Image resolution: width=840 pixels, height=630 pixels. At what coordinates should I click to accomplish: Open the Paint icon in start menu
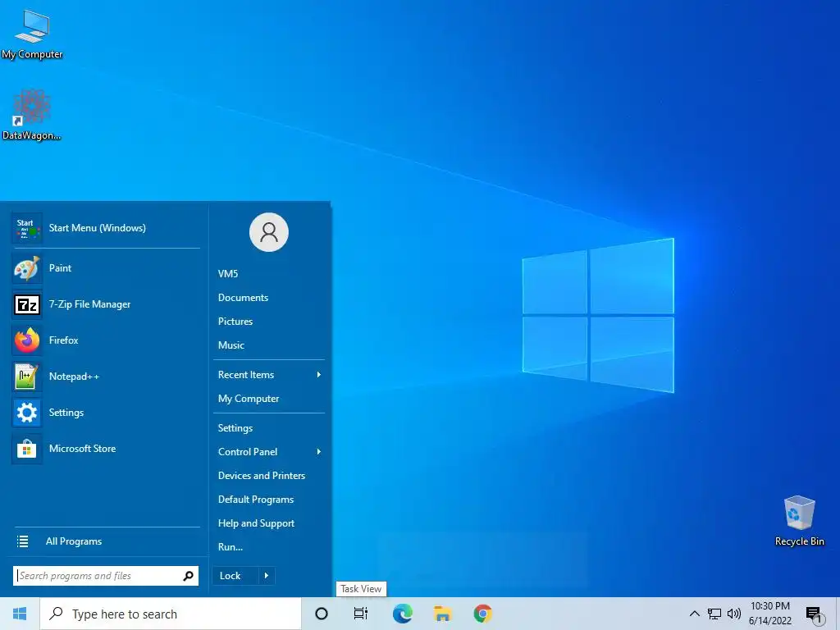[x=27, y=268]
